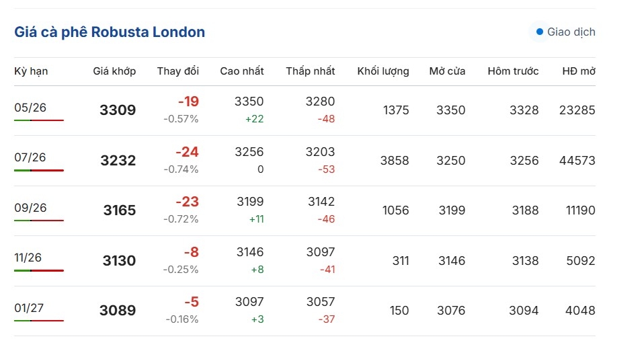The image size is (644, 351).
Task: Open the 09/26 contract row
Action: coord(30,208)
